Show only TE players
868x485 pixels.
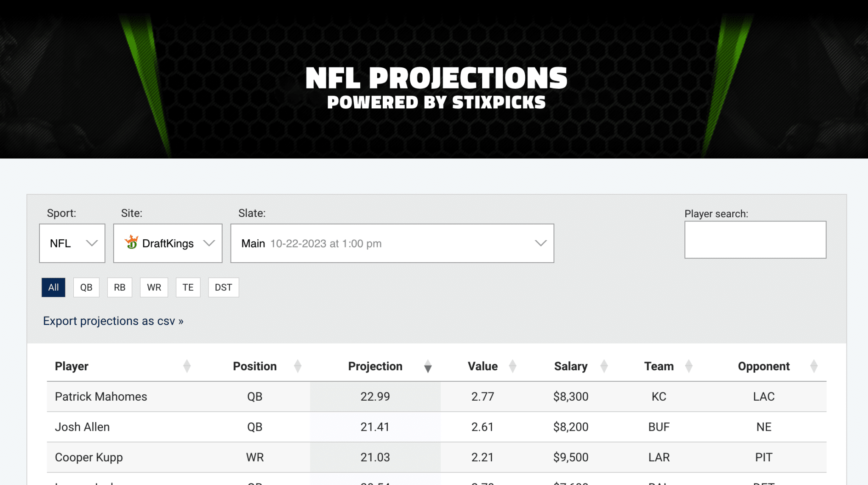(x=188, y=288)
